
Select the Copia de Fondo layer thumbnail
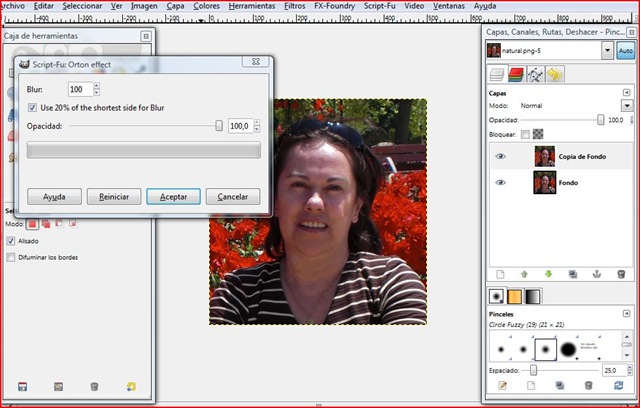[x=545, y=156]
